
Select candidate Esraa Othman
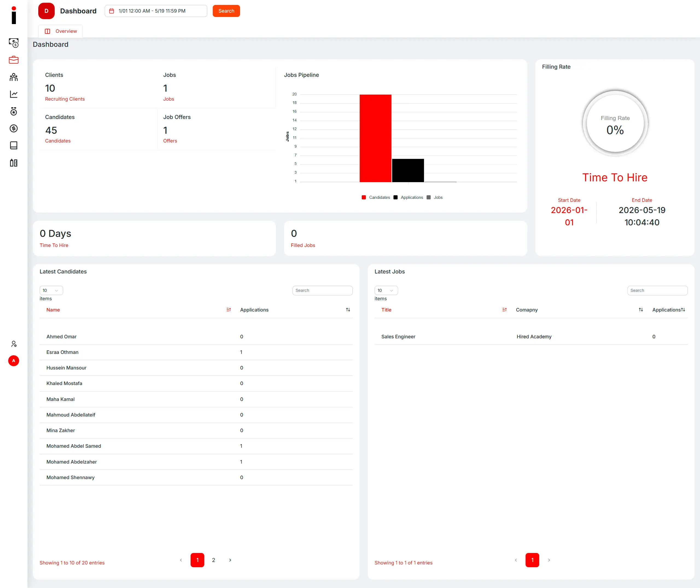point(62,352)
